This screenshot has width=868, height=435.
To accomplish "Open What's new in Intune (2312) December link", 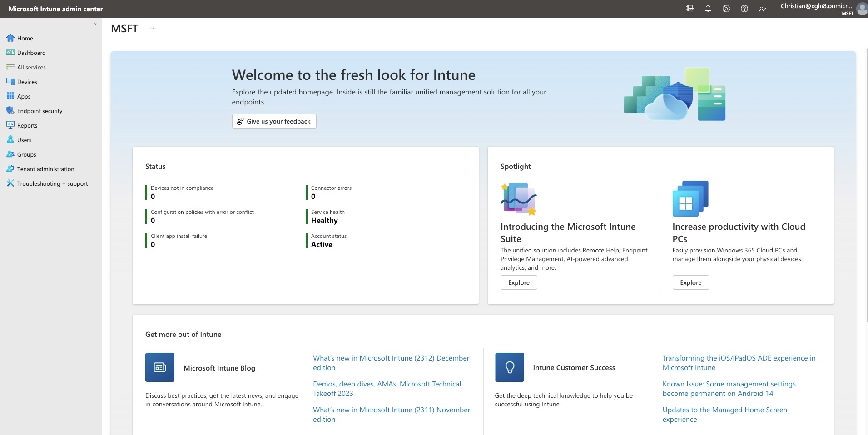I will point(391,363).
